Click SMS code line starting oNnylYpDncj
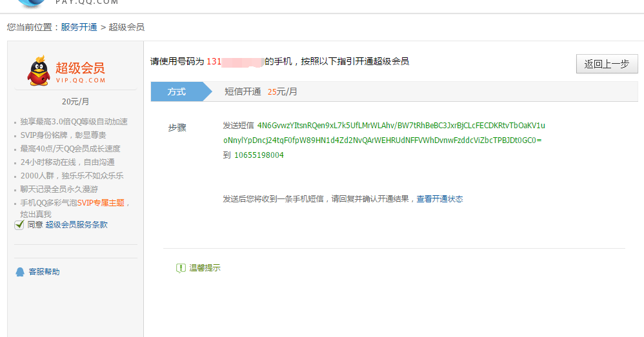The image size is (644, 337). click(383, 140)
